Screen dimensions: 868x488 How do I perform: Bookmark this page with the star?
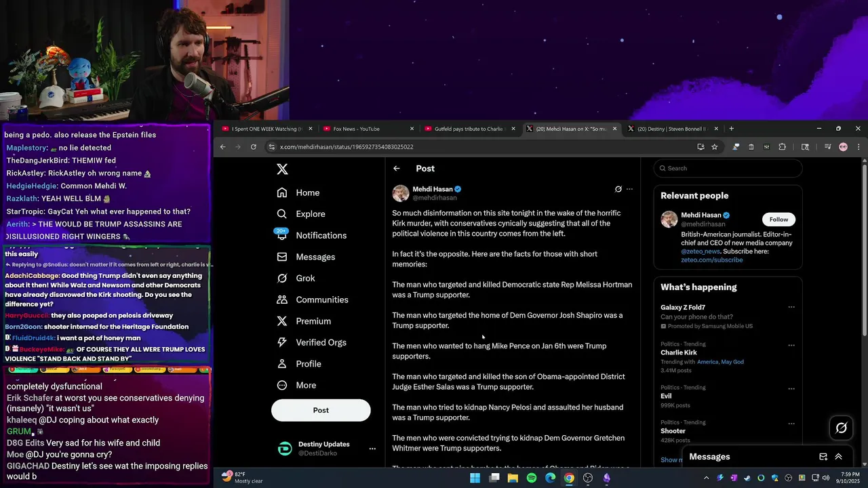click(714, 147)
